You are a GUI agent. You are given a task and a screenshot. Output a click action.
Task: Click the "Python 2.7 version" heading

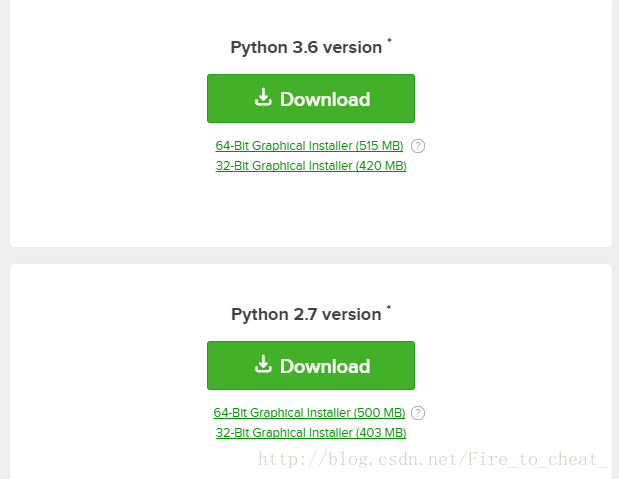point(306,315)
